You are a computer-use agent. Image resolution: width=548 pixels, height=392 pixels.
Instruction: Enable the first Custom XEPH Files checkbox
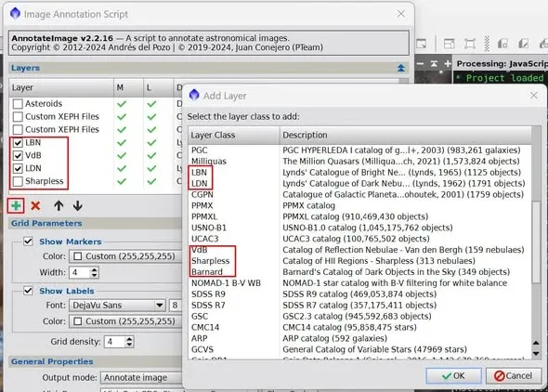click(18, 117)
